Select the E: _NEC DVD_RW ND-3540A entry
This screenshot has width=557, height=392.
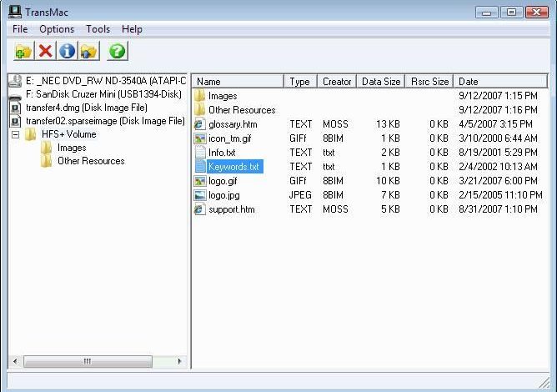106,81
